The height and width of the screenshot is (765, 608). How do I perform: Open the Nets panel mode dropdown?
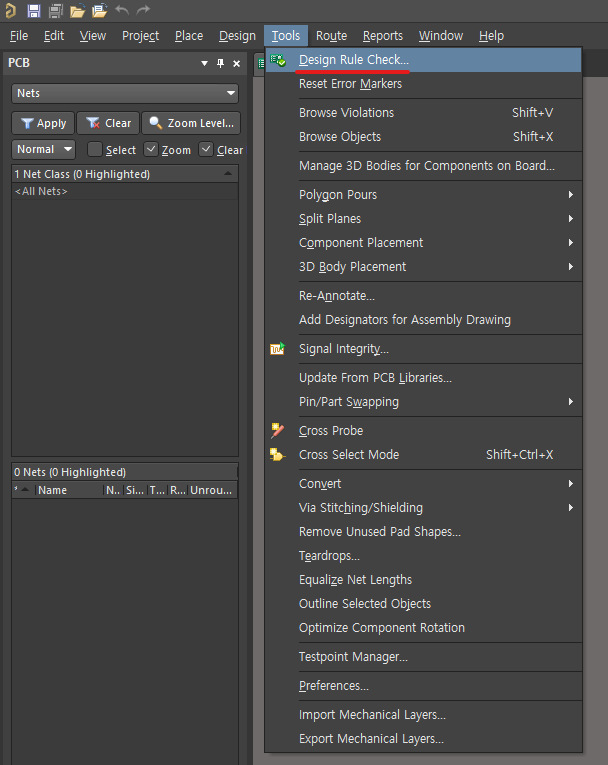pyautogui.click(x=125, y=93)
